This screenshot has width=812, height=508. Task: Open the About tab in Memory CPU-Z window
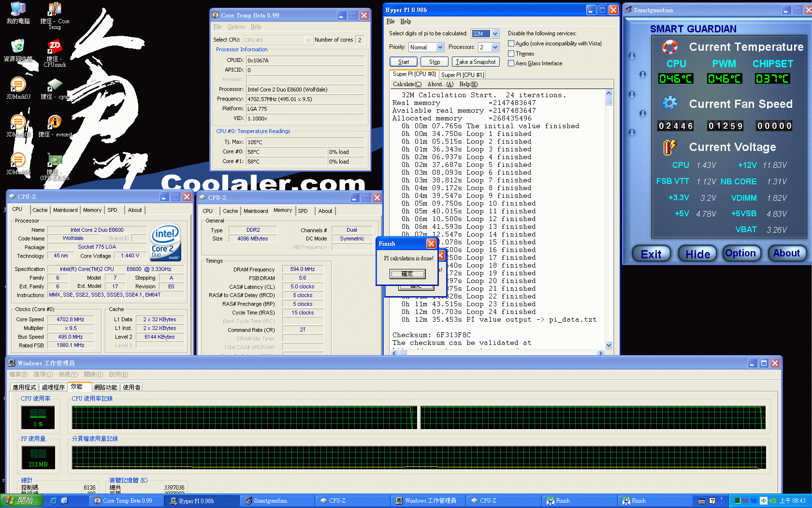click(x=325, y=211)
